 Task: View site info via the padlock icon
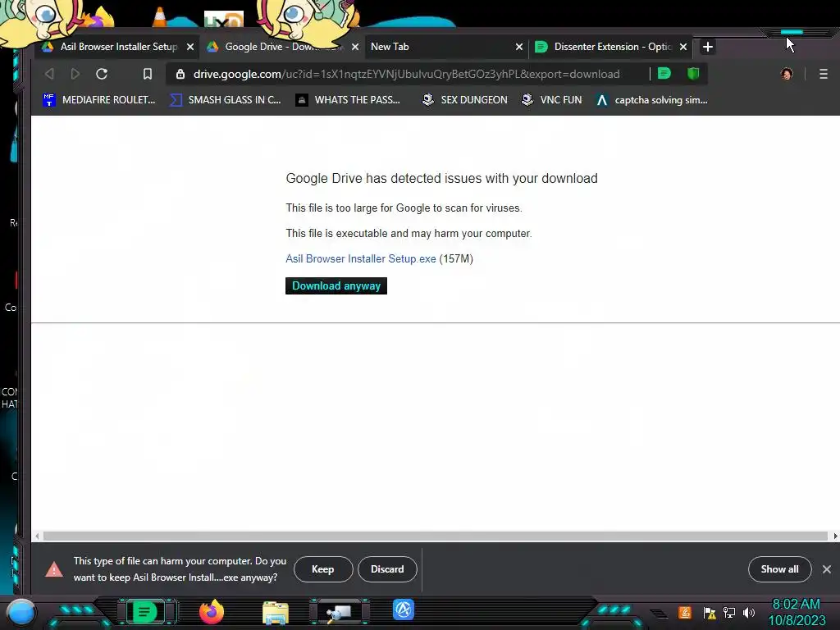pos(180,74)
